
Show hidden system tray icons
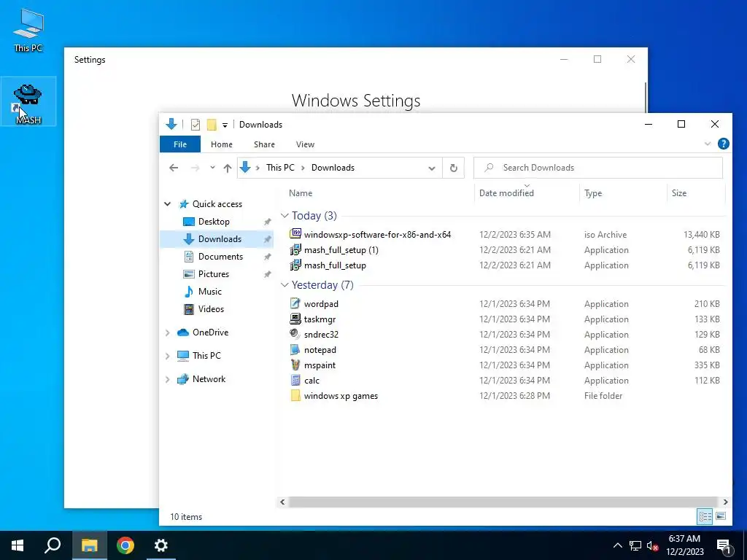click(617, 545)
